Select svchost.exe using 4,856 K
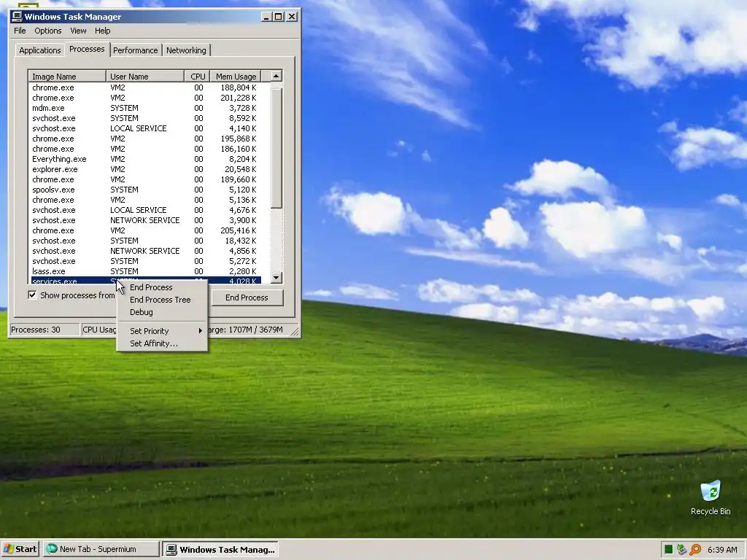747x560 pixels. click(145, 251)
